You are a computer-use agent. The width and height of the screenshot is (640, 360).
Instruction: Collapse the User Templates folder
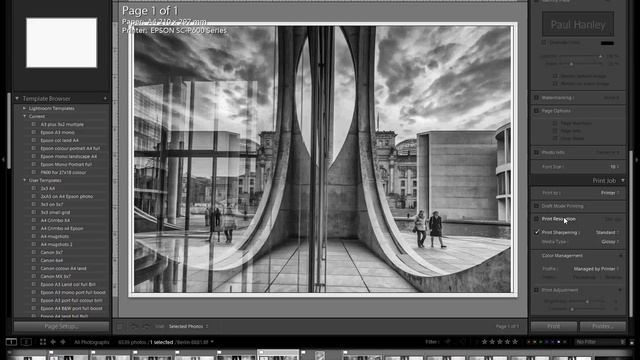24,180
